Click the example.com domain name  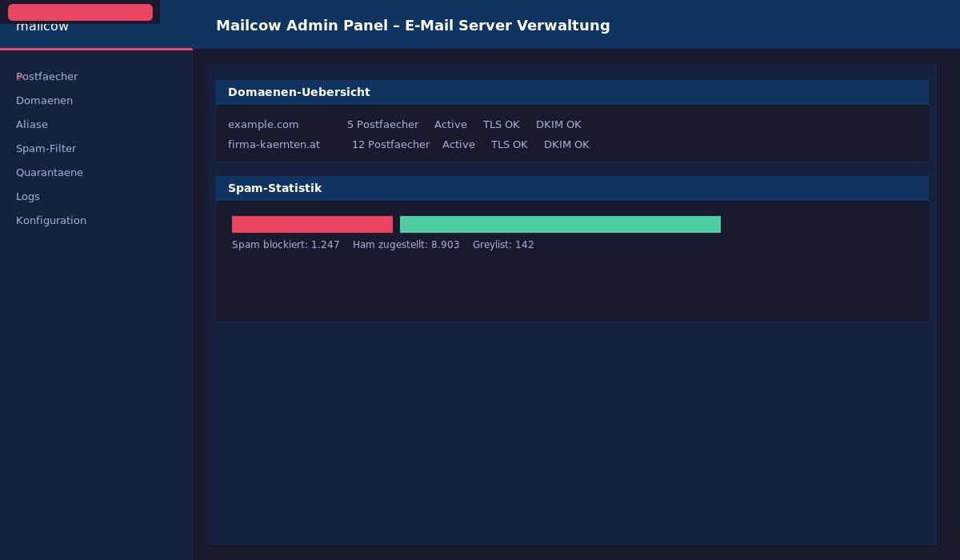click(263, 125)
